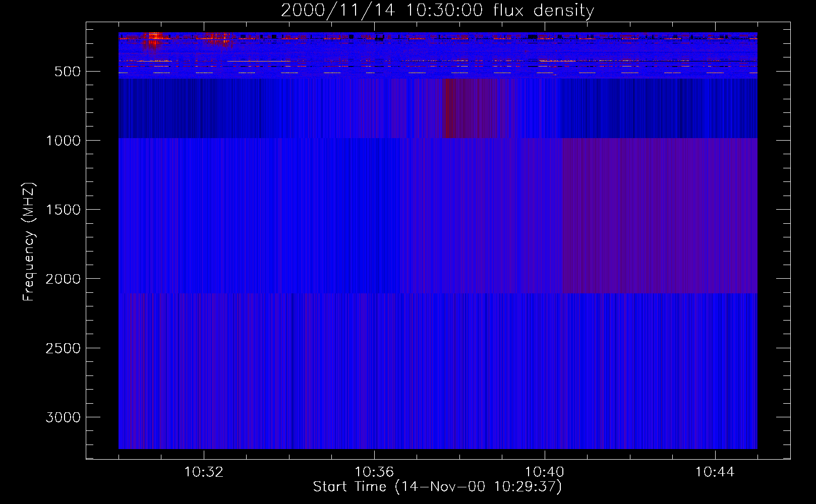Viewport: 816px width, 504px height.
Task: Click the 'Start Time (14-Nov-00 10:29:37)' label
Action: tap(437, 487)
